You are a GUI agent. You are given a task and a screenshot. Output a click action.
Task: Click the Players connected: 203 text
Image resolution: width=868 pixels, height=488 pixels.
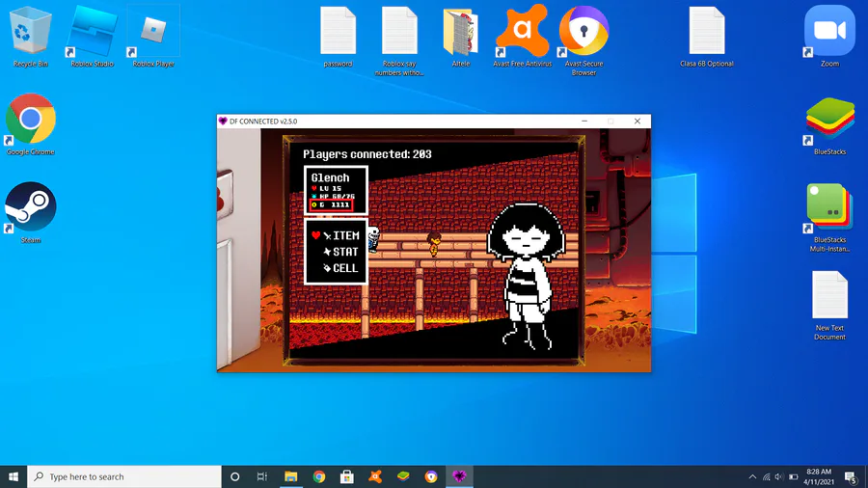coord(367,154)
